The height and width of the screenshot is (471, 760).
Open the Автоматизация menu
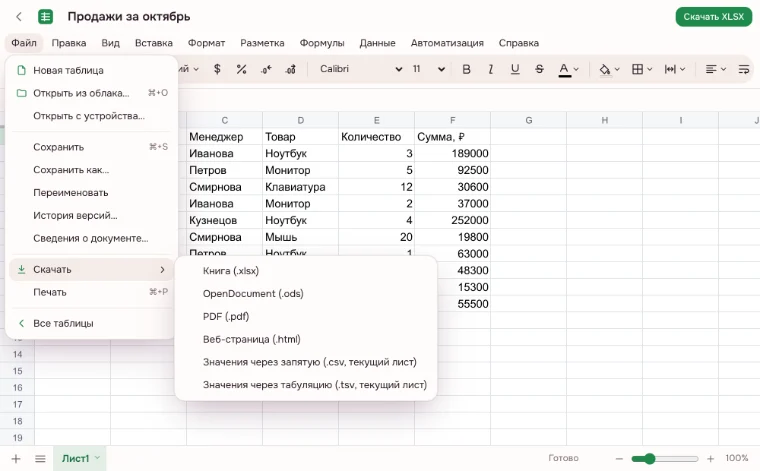(x=447, y=43)
